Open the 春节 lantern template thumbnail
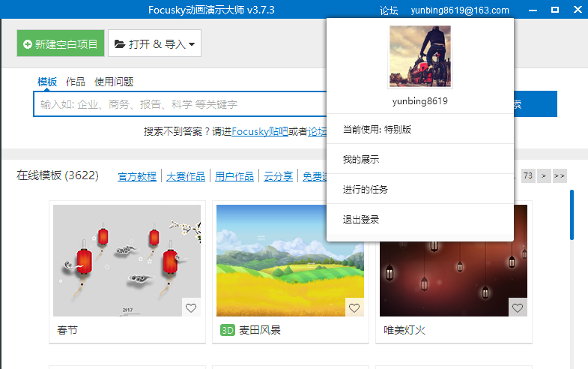The image size is (588, 369). tap(127, 260)
